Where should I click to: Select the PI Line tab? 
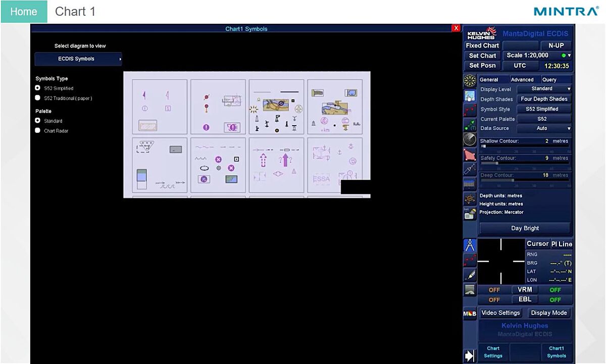tap(562, 243)
